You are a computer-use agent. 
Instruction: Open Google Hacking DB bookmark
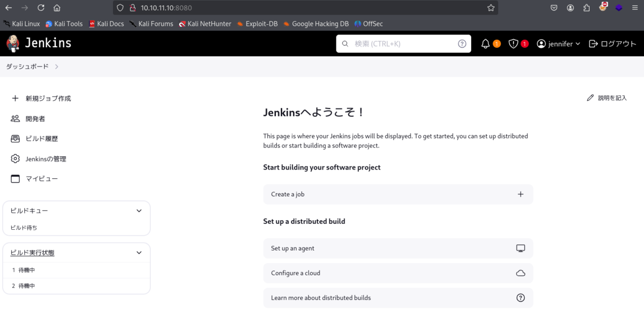point(316,24)
